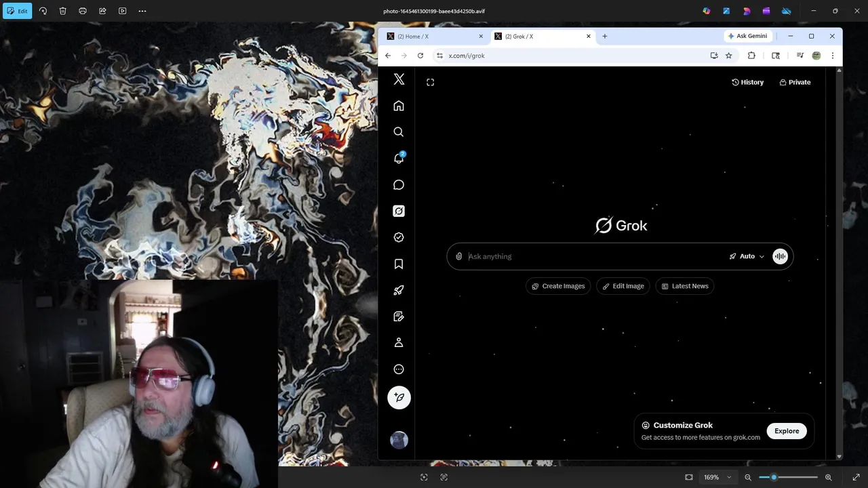Open Chat messages in X sidebar
The height and width of the screenshot is (488, 868).
(x=399, y=185)
